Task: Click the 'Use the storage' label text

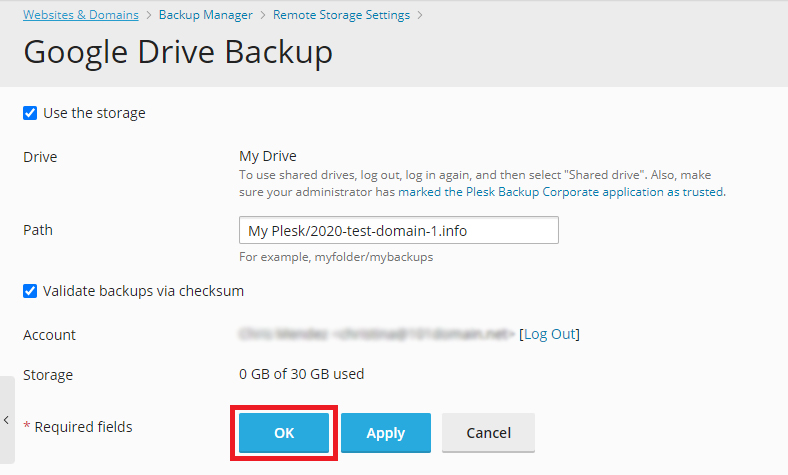Action: pos(94,113)
